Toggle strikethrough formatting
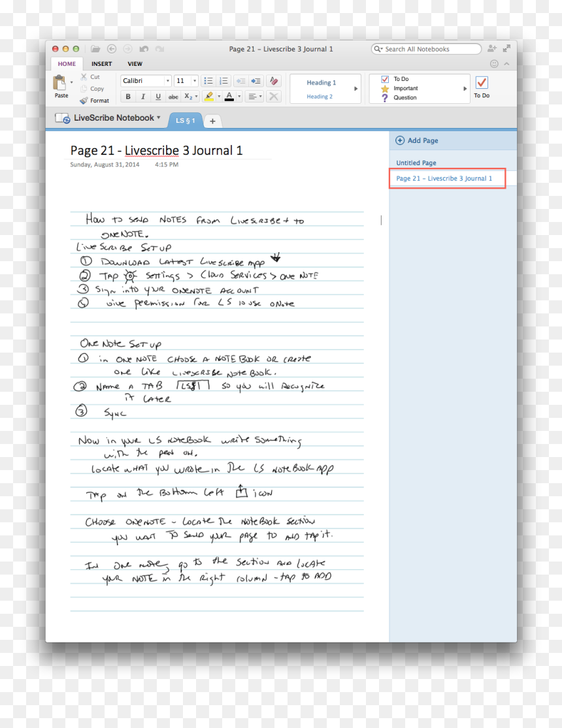 point(173,97)
